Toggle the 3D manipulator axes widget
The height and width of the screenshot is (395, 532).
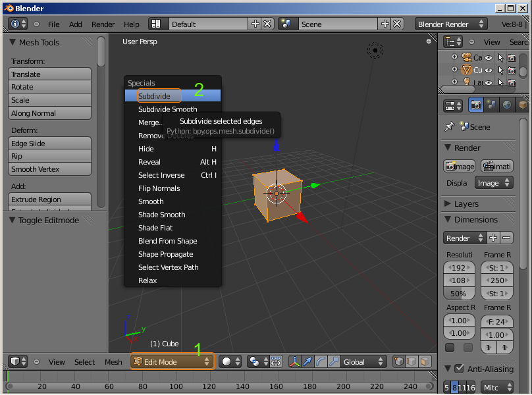(294, 361)
